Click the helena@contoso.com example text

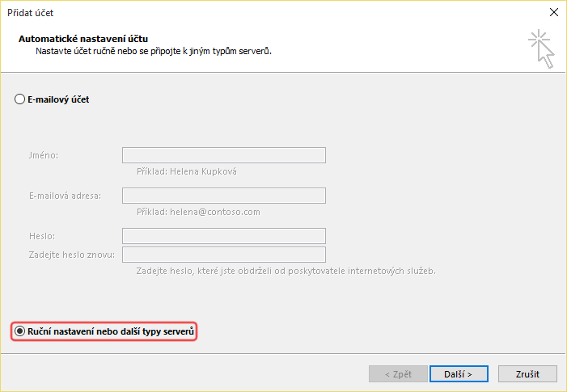197,212
